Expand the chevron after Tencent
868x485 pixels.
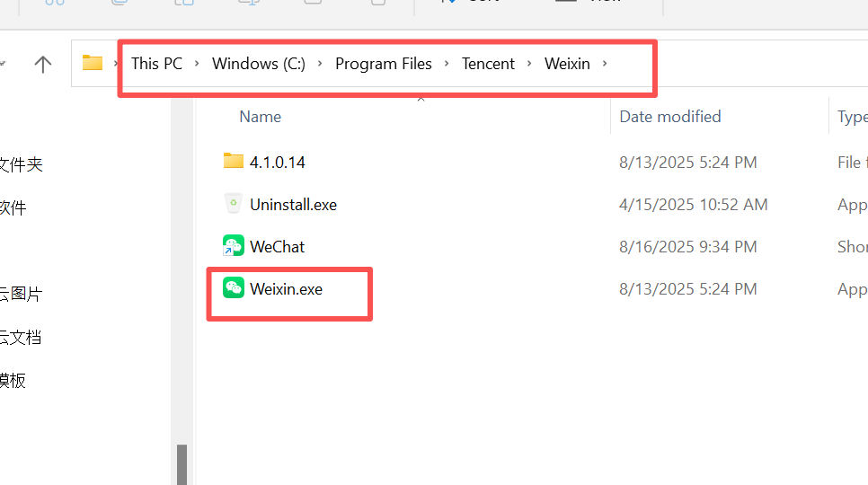coord(529,64)
